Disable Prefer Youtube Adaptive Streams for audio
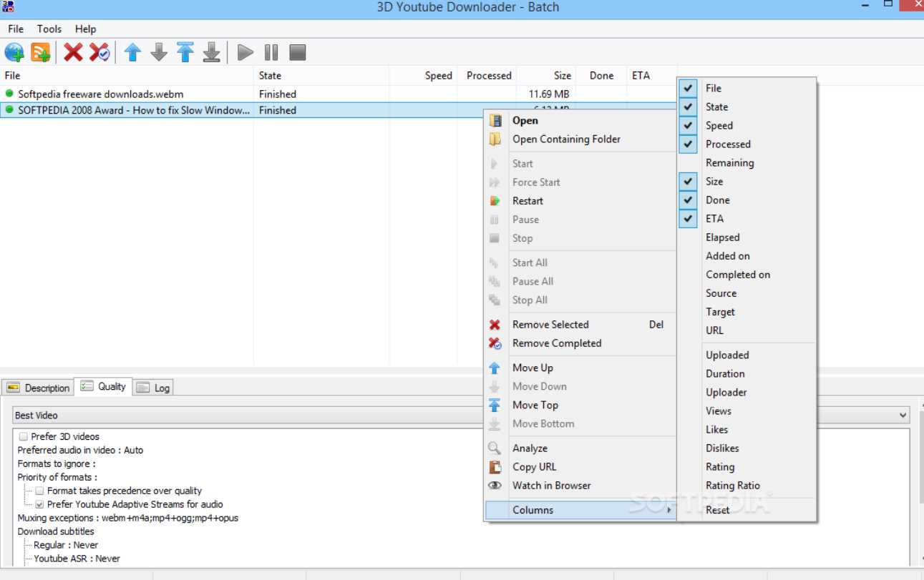The height and width of the screenshot is (580, 924). coord(40,504)
